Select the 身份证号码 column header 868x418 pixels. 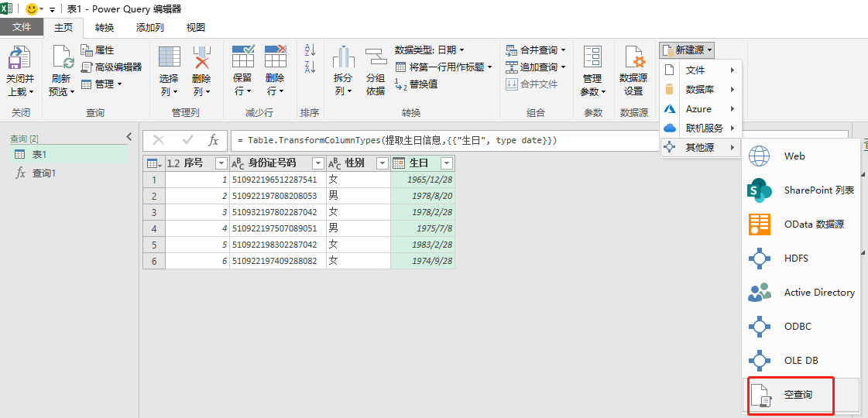277,163
